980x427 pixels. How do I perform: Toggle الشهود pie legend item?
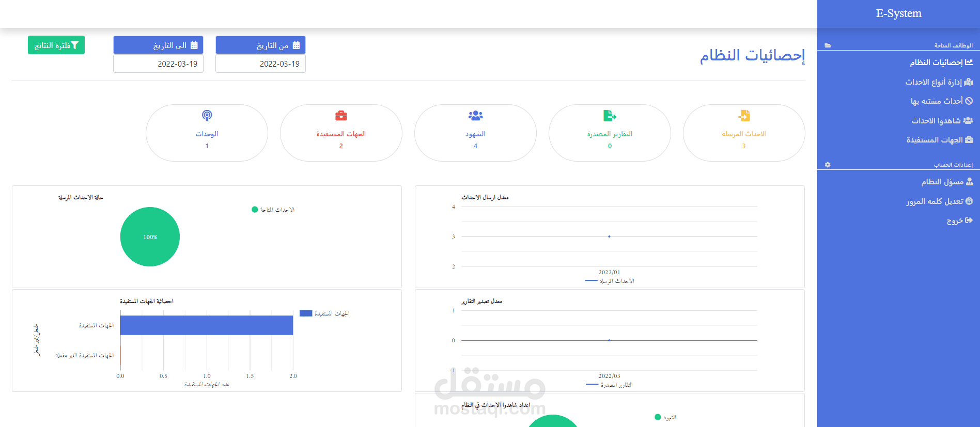[665, 417]
